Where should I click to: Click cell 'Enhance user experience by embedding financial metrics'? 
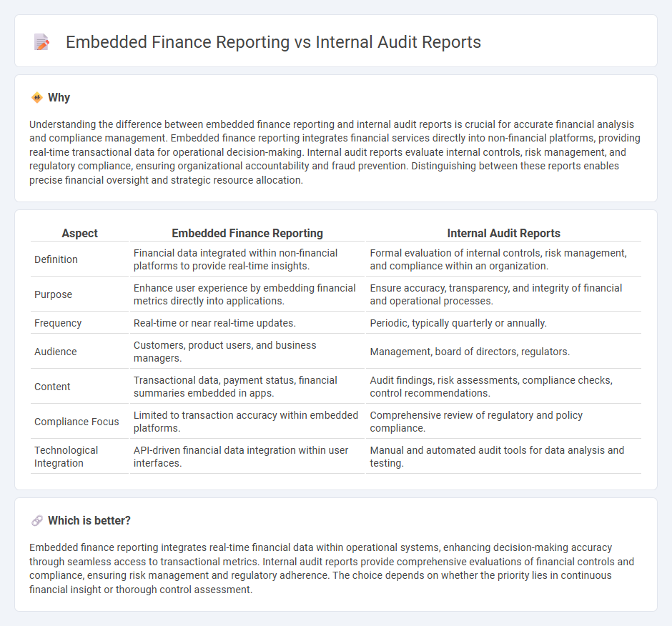[x=247, y=294]
